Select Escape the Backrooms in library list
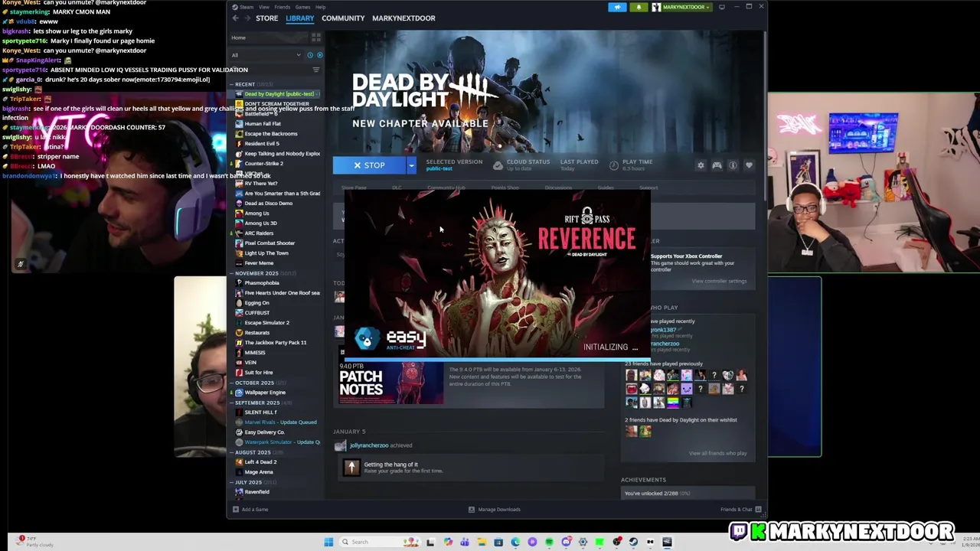This screenshot has width=980, height=551. coord(271,134)
